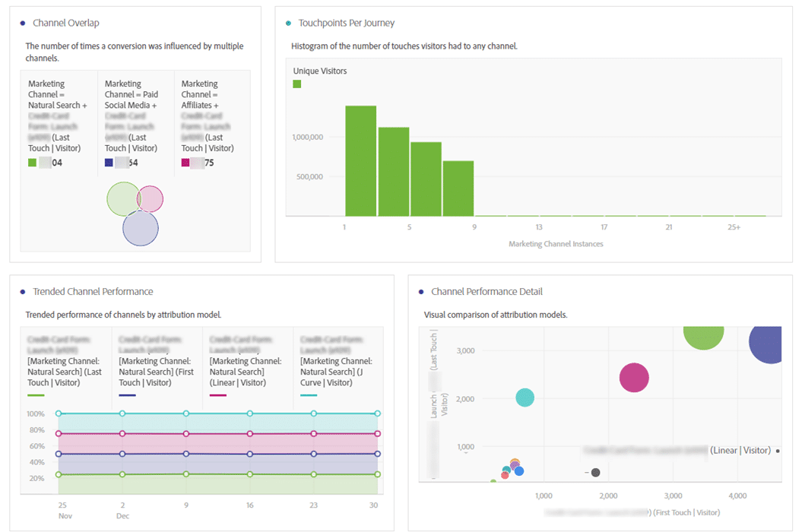Screen dimensions: 805x532
Task: Click the dot icon beside Touchpoints Per Journey
Action: [288, 24]
